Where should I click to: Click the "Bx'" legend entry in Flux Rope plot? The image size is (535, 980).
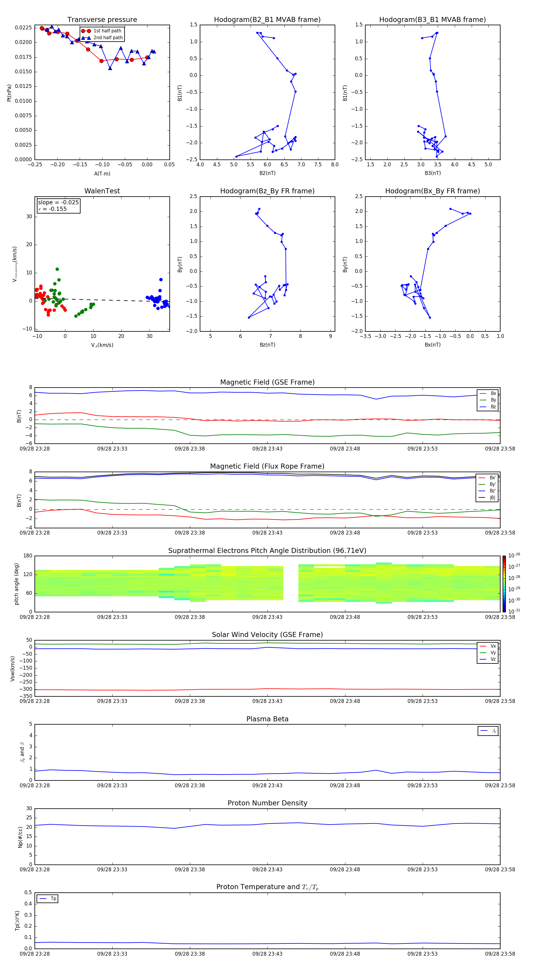point(487,478)
